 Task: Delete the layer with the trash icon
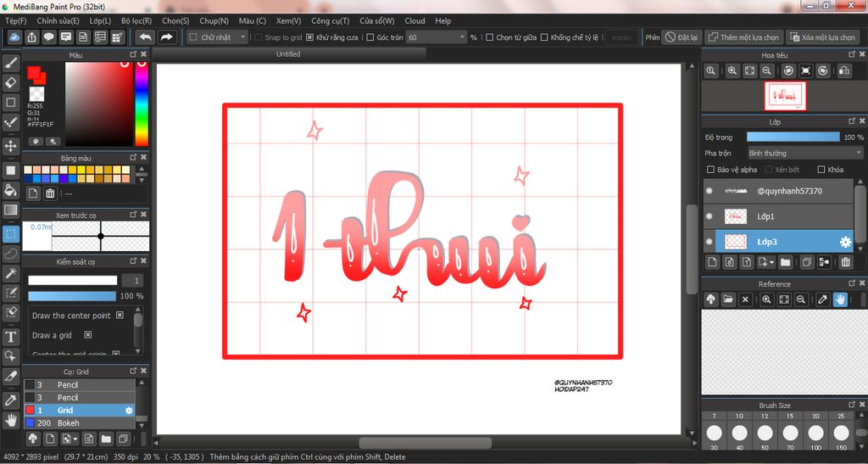[845, 262]
